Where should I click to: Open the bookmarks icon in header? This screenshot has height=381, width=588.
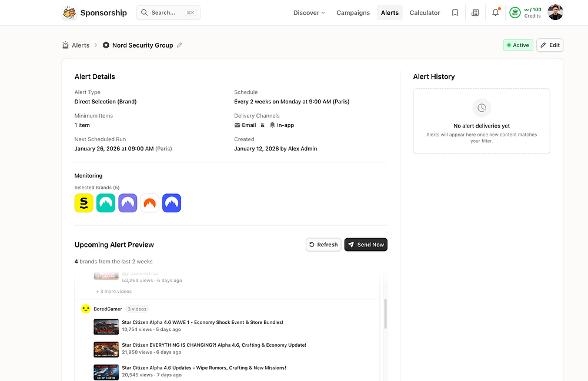(455, 13)
